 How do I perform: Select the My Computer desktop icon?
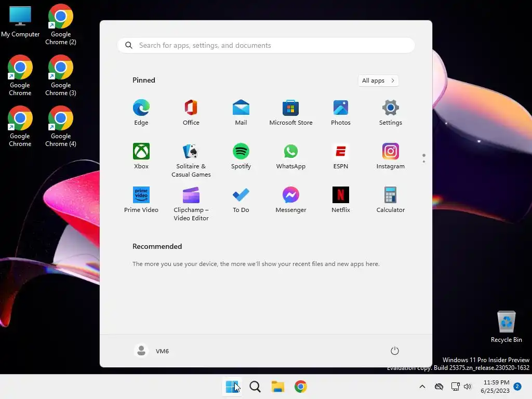click(x=20, y=22)
